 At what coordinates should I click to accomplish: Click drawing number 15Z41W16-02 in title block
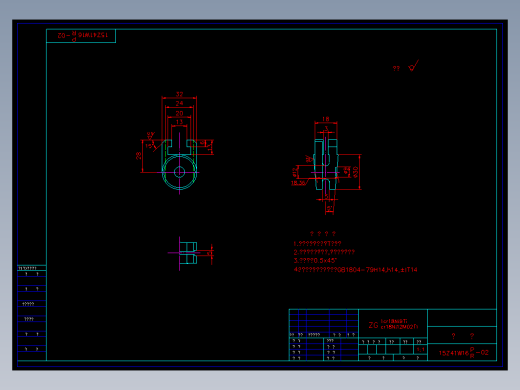(464, 353)
